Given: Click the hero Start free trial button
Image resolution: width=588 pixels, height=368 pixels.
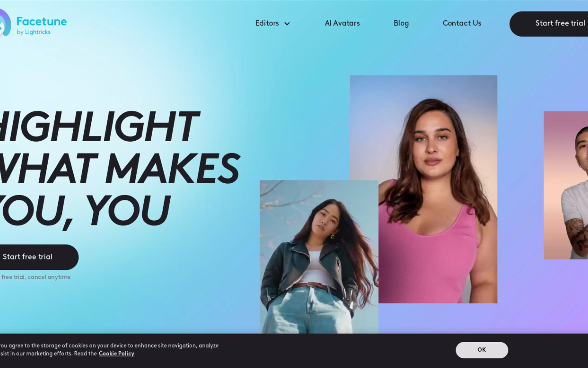Looking at the screenshot, I should pyautogui.click(x=39, y=257).
